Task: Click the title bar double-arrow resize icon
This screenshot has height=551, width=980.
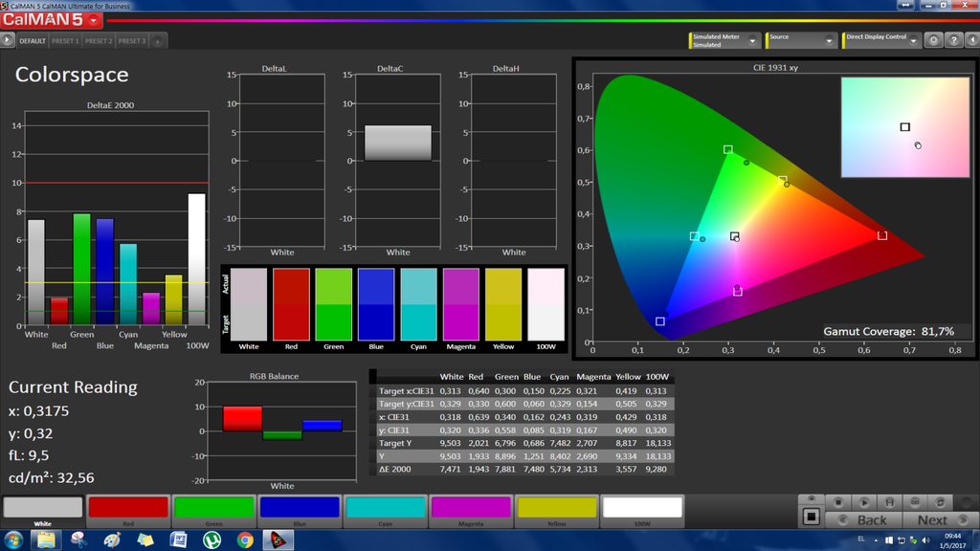Action: 905,5
